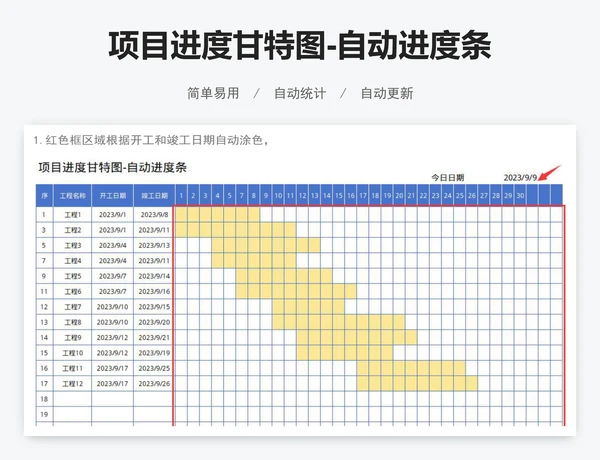Screen dimensions: 600x460
Task: Select day column header 30
Action: (520, 196)
